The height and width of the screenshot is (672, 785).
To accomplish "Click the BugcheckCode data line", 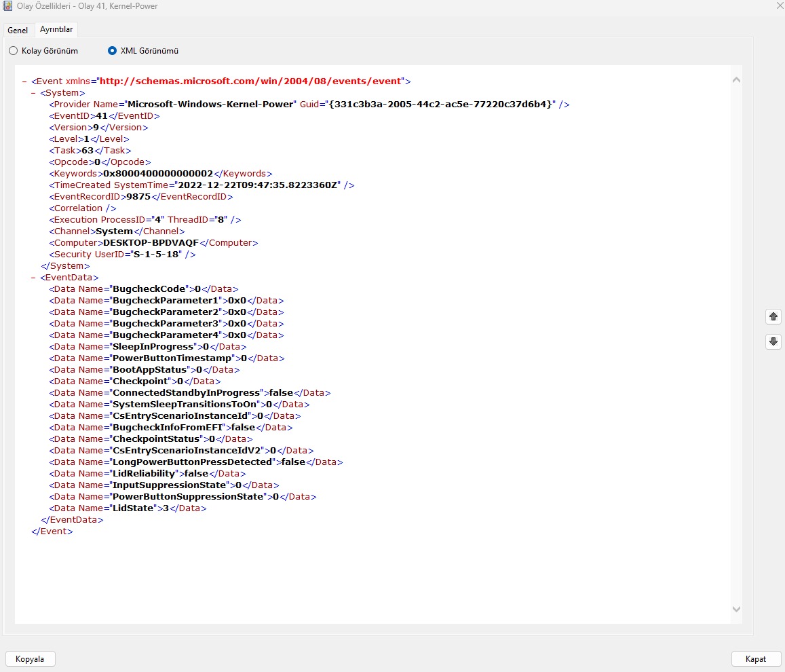I will (144, 289).
